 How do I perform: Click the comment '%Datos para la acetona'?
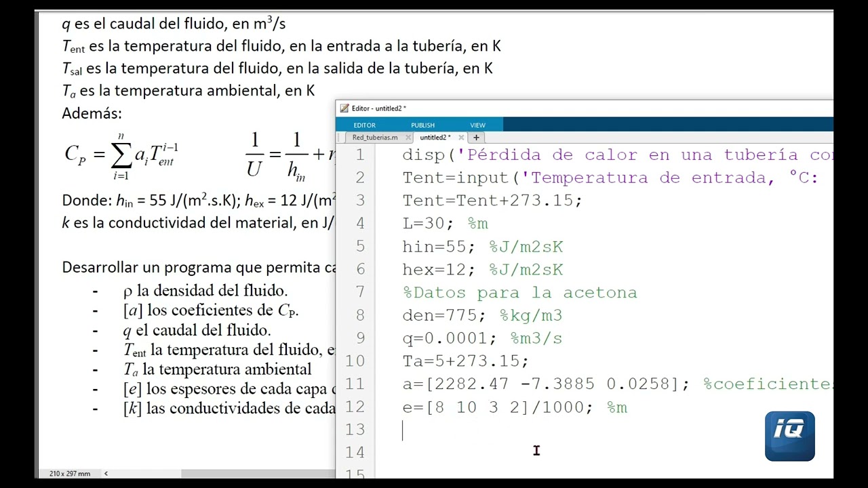[520, 293]
